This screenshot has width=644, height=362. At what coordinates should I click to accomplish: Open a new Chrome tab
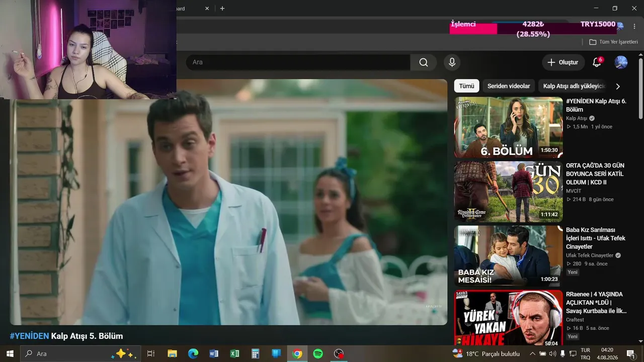222,9
